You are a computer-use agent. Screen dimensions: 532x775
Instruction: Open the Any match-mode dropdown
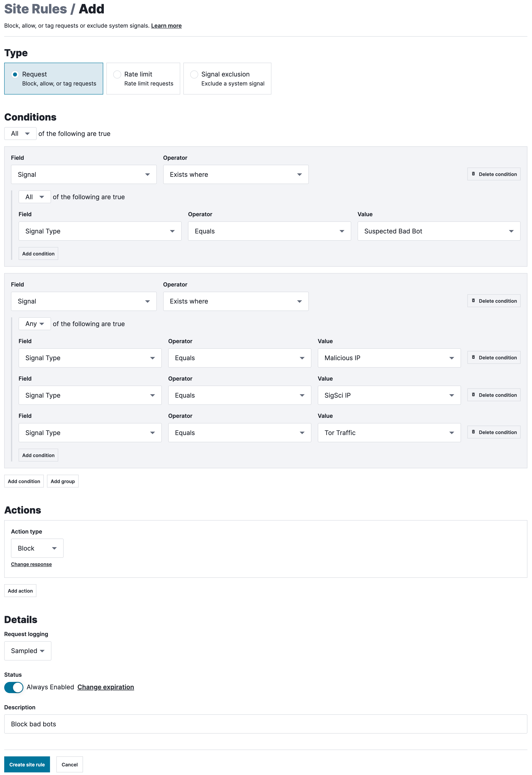(x=34, y=324)
